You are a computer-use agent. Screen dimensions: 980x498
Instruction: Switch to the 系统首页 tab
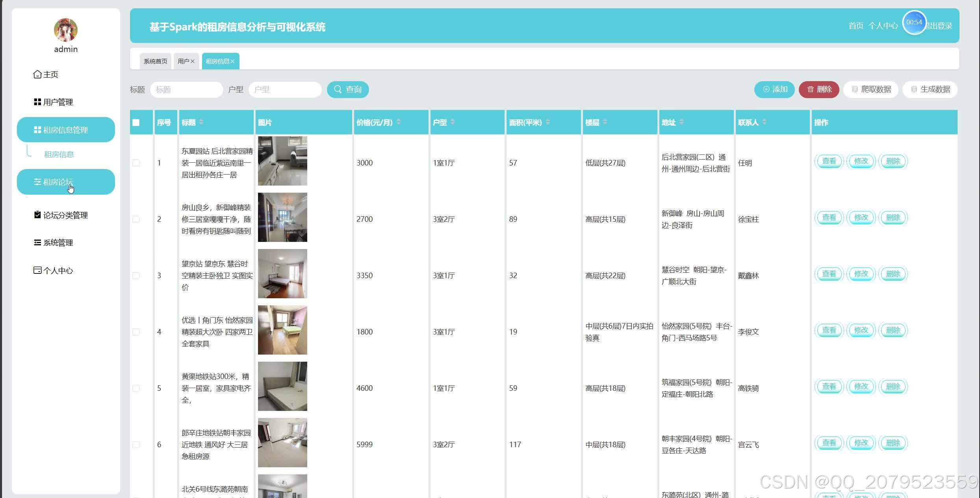(156, 61)
